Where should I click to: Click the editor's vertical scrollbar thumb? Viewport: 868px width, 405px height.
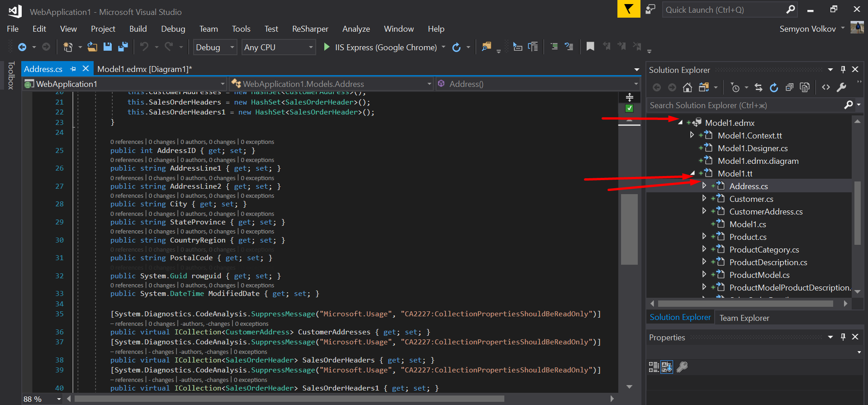tap(629, 229)
